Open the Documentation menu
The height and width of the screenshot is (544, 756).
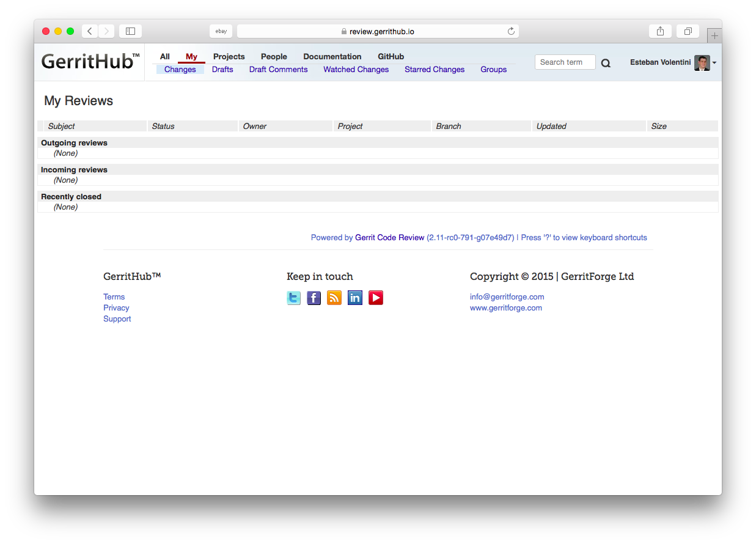pos(332,56)
